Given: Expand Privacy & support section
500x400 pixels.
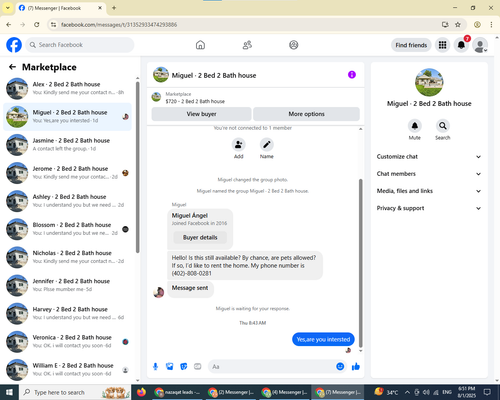Looking at the screenshot, I should coord(429,208).
